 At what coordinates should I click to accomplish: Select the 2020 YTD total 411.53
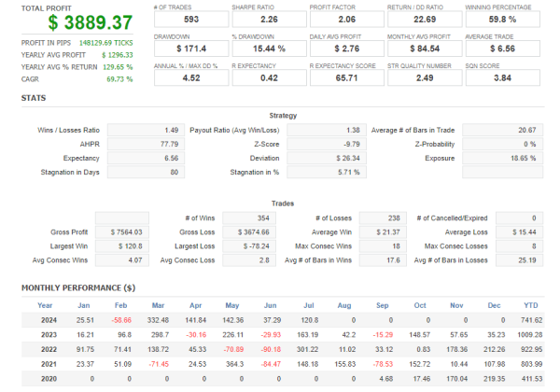(x=532, y=379)
